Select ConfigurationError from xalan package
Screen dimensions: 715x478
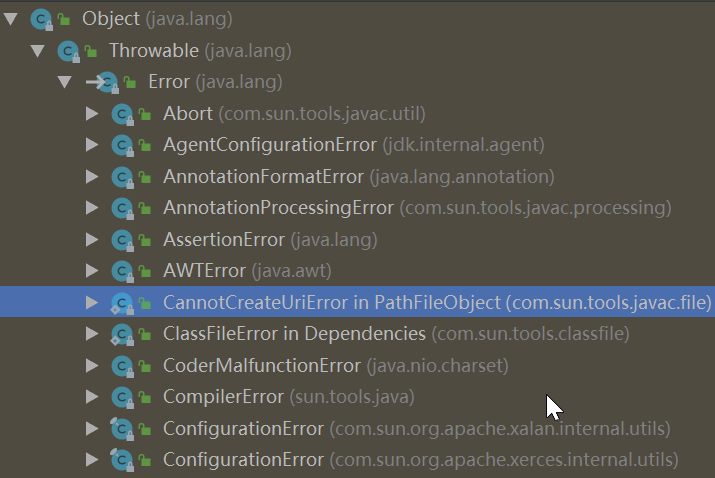click(x=243, y=429)
